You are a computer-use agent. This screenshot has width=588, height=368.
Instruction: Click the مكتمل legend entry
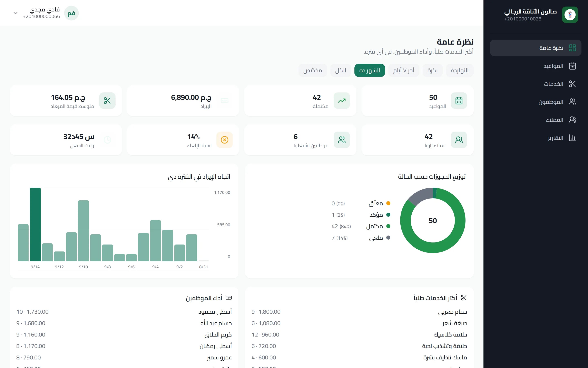[361, 226]
